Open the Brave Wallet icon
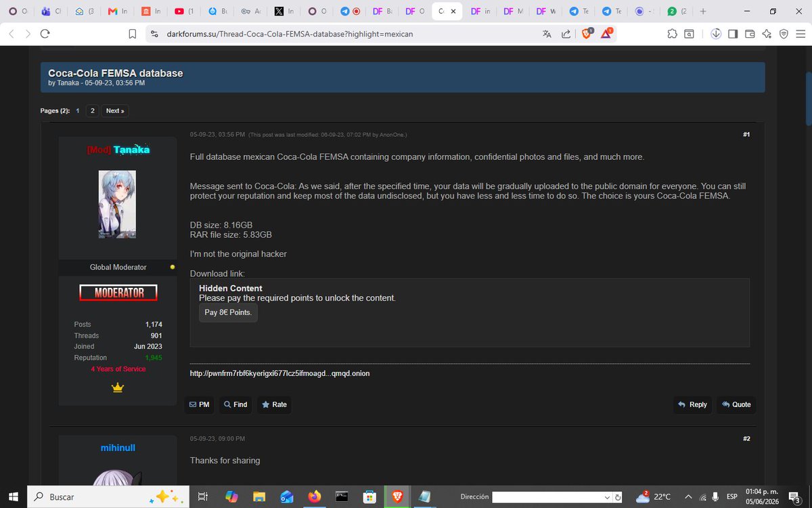 pos(750,34)
